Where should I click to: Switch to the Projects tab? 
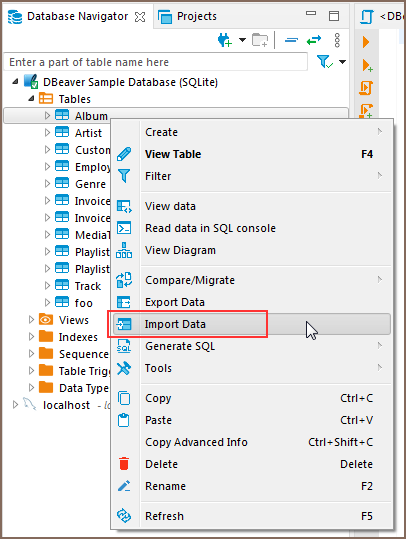tap(187, 16)
